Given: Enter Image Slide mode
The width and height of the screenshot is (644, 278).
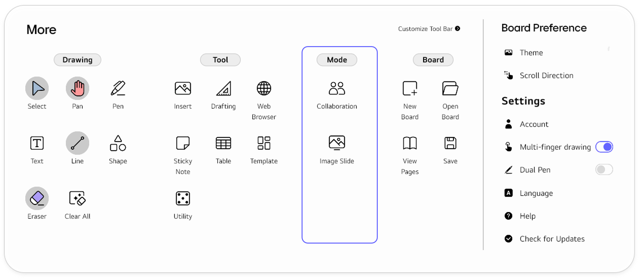Looking at the screenshot, I should click(x=337, y=143).
